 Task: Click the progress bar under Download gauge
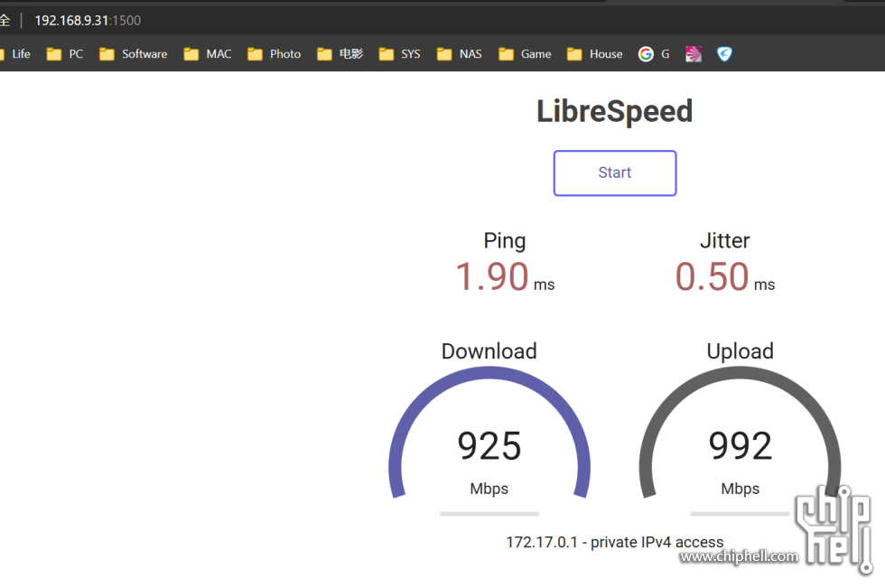pos(489,514)
